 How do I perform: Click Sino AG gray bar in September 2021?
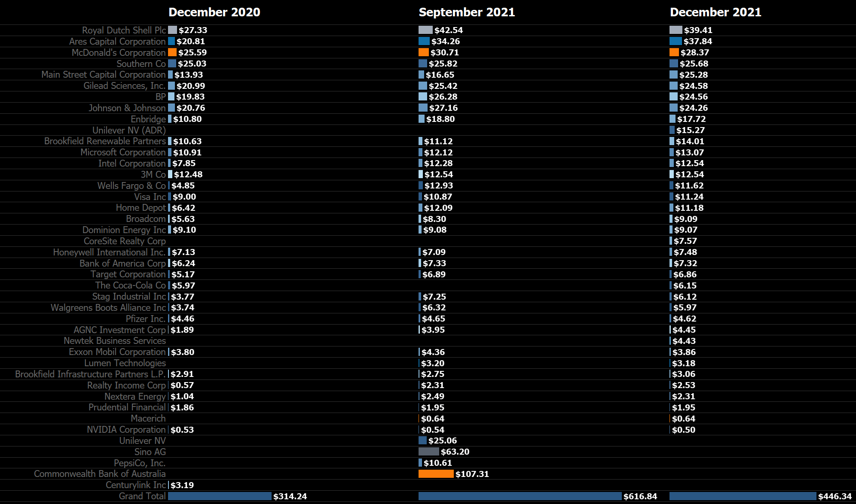coord(428,452)
